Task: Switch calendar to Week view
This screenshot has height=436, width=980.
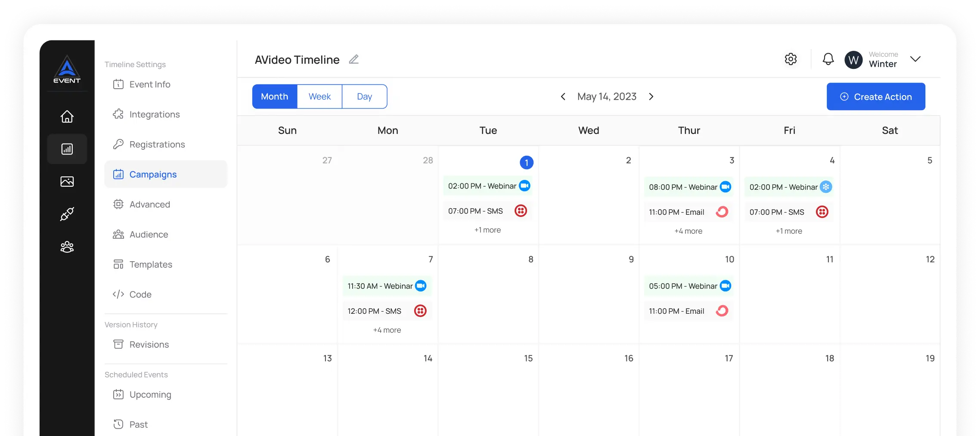Action: click(319, 96)
